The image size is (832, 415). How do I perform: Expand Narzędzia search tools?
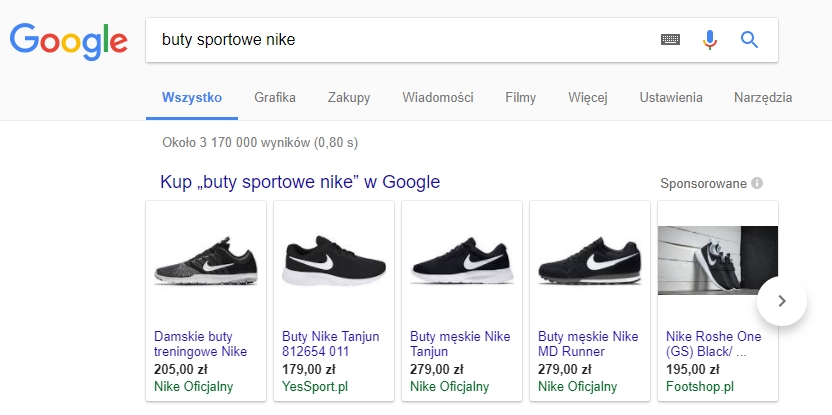coord(763,98)
